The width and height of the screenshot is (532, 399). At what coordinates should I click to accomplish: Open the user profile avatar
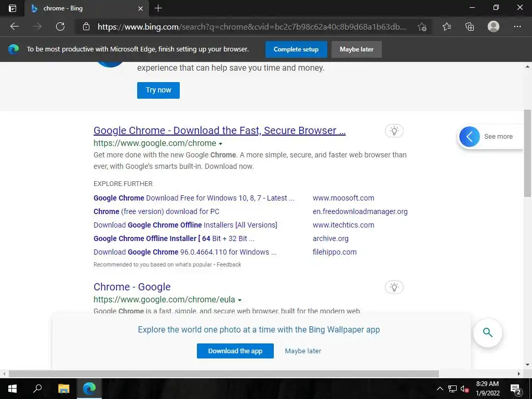click(x=494, y=26)
